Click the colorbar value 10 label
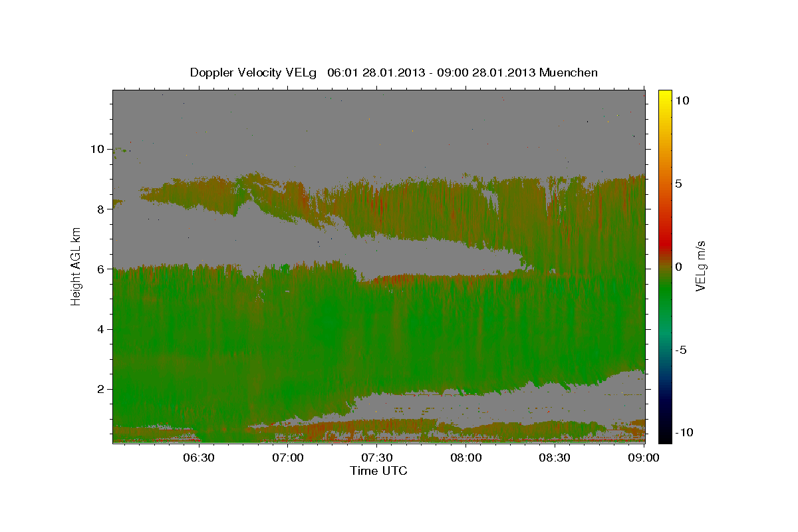This screenshot has width=798, height=532. click(x=682, y=100)
